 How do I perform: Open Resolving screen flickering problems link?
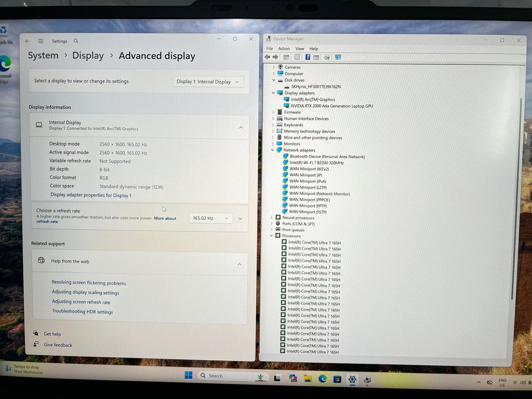click(89, 283)
